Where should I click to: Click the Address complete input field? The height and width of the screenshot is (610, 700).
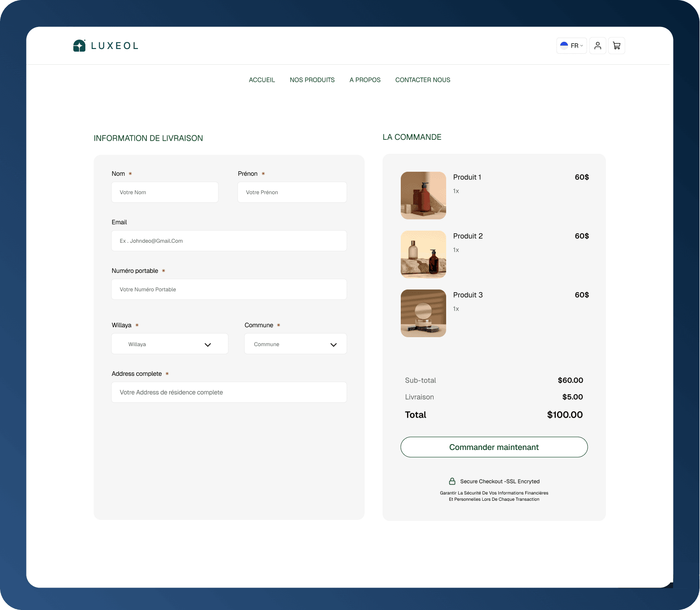(x=229, y=392)
